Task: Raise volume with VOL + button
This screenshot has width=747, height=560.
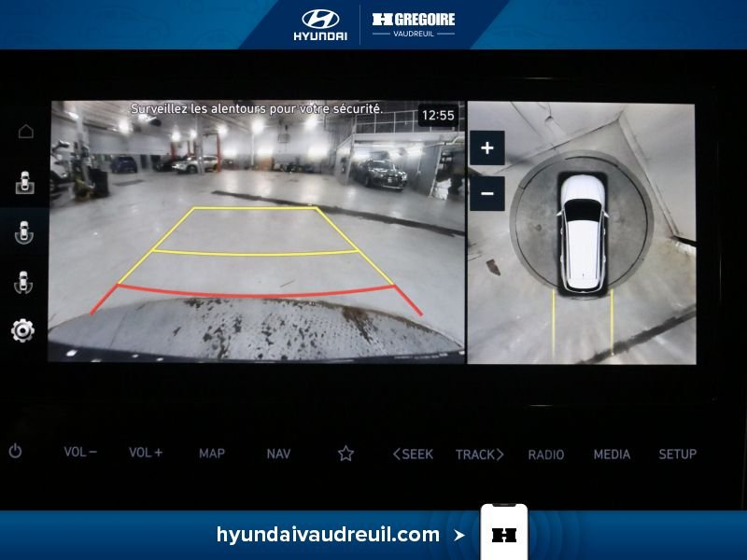Action: (x=146, y=453)
